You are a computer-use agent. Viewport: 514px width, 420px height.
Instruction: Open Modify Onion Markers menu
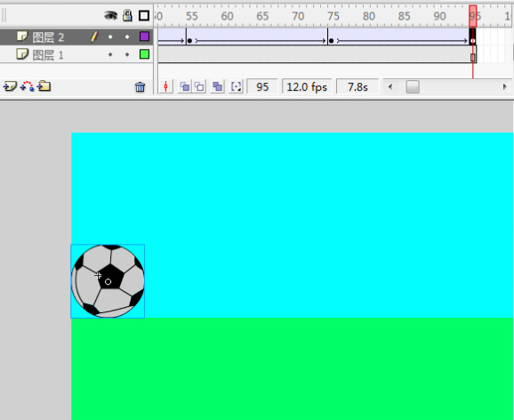[x=236, y=87]
